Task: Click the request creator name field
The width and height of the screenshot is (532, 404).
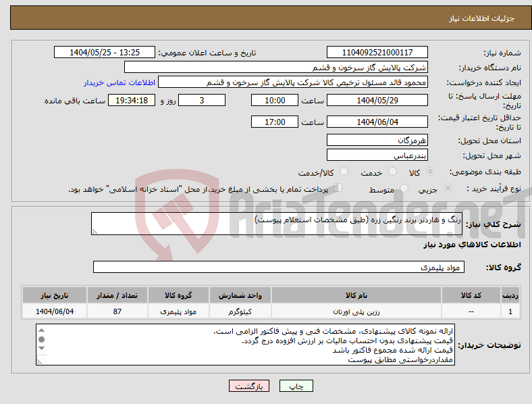Action: [x=293, y=82]
